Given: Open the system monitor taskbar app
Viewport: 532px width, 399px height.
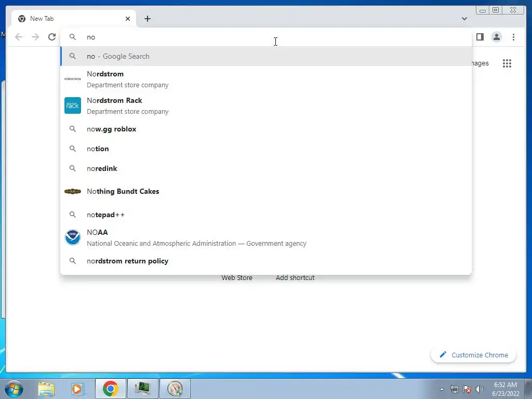Looking at the screenshot, I should click(143, 389).
